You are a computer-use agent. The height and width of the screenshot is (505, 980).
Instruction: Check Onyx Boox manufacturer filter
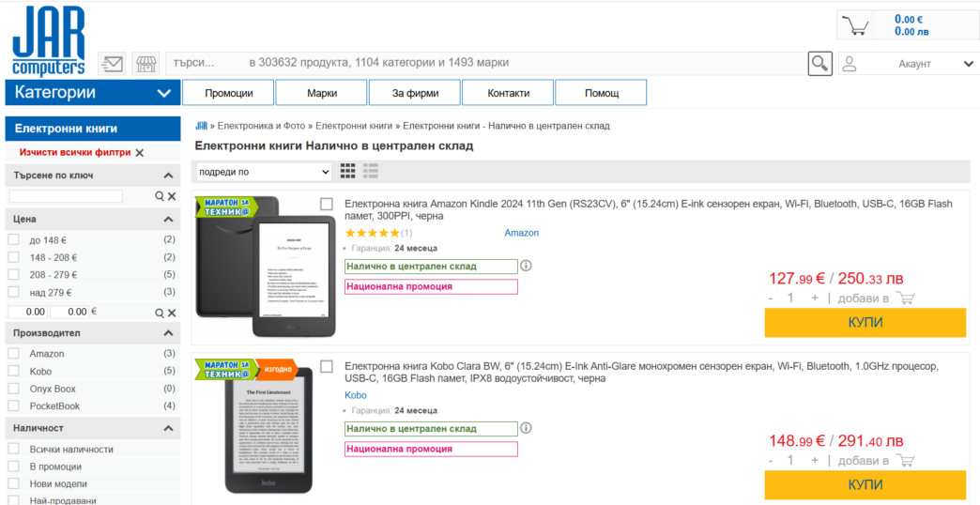pos(13,389)
